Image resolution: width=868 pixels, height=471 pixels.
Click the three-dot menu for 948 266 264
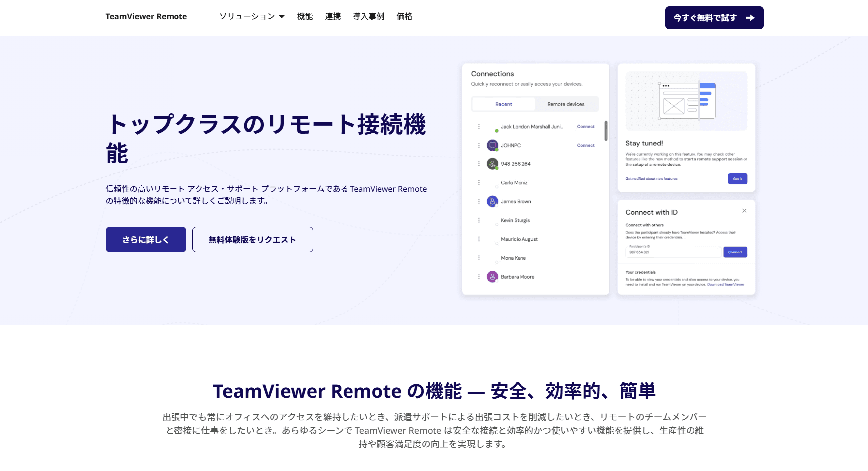pyautogui.click(x=479, y=164)
